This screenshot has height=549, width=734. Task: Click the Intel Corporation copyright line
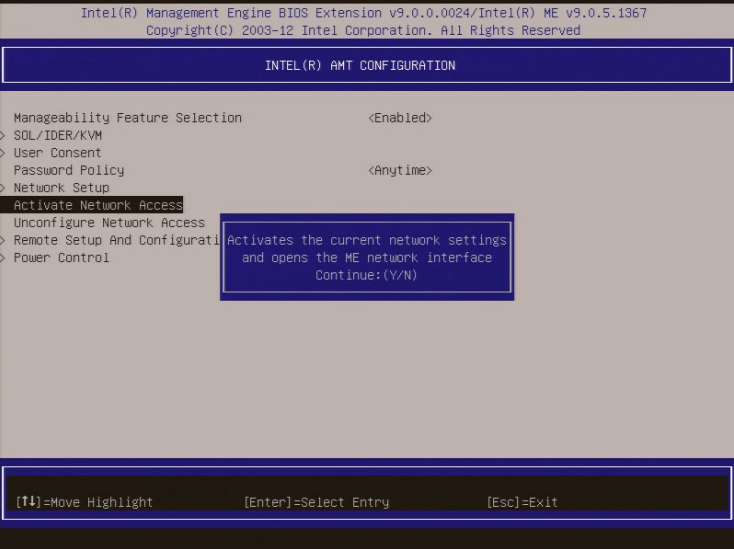click(363, 31)
